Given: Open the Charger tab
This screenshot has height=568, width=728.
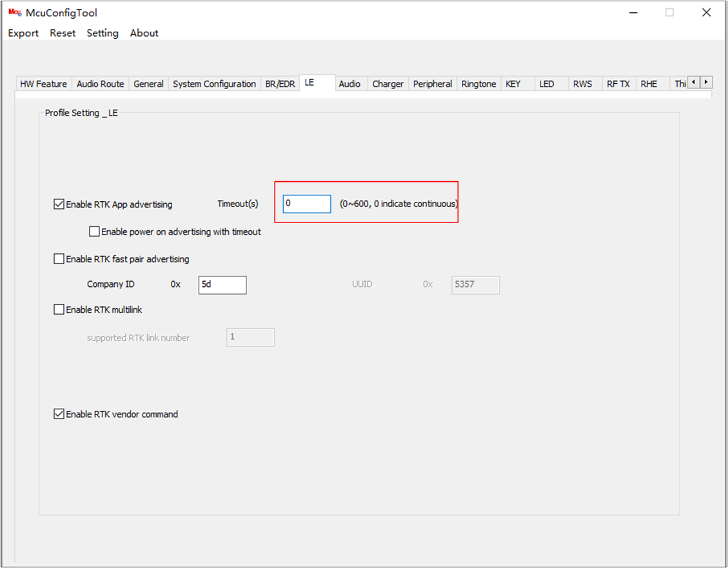Looking at the screenshot, I should [x=388, y=84].
